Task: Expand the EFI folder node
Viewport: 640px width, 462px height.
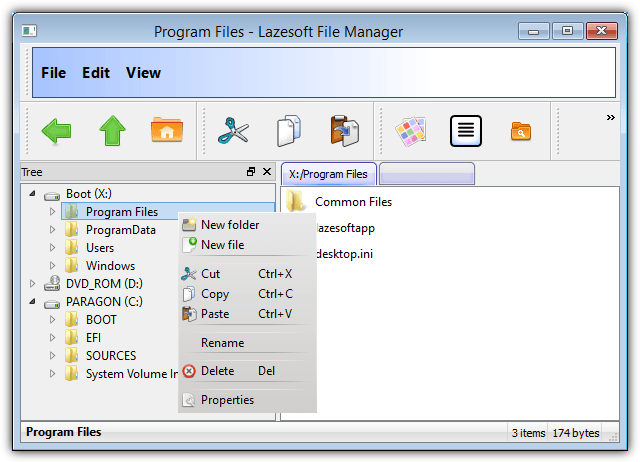Action: [x=52, y=338]
